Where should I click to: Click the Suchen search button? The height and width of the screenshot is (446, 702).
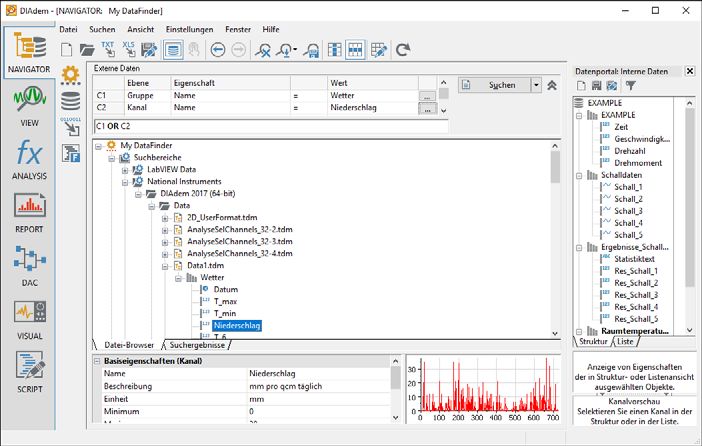pyautogui.click(x=494, y=85)
